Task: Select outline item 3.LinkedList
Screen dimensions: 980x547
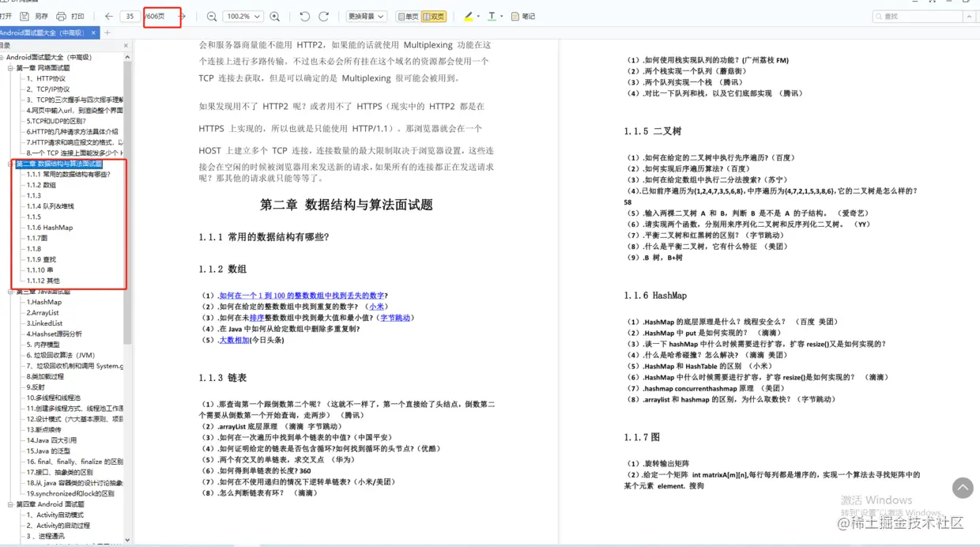Action: pos(44,323)
